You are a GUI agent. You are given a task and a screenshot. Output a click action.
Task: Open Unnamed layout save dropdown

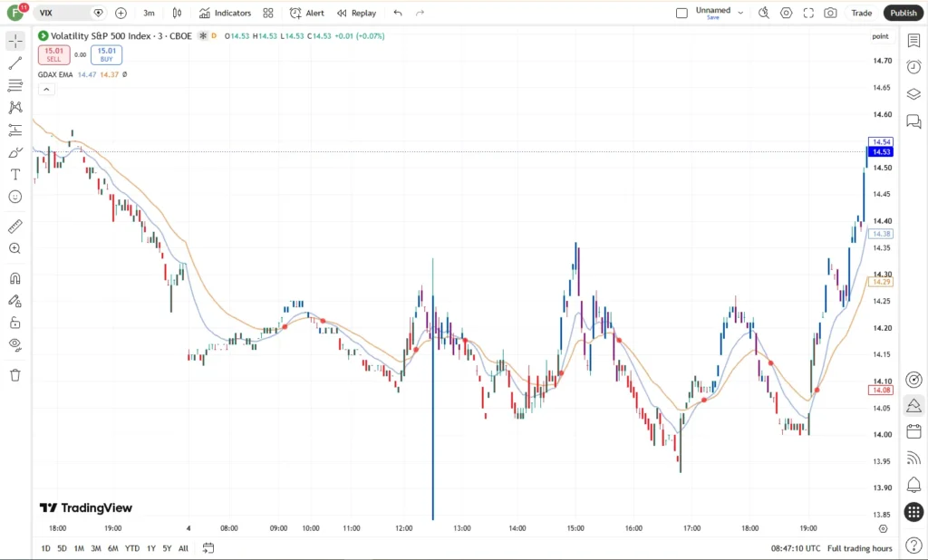tap(740, 13)
